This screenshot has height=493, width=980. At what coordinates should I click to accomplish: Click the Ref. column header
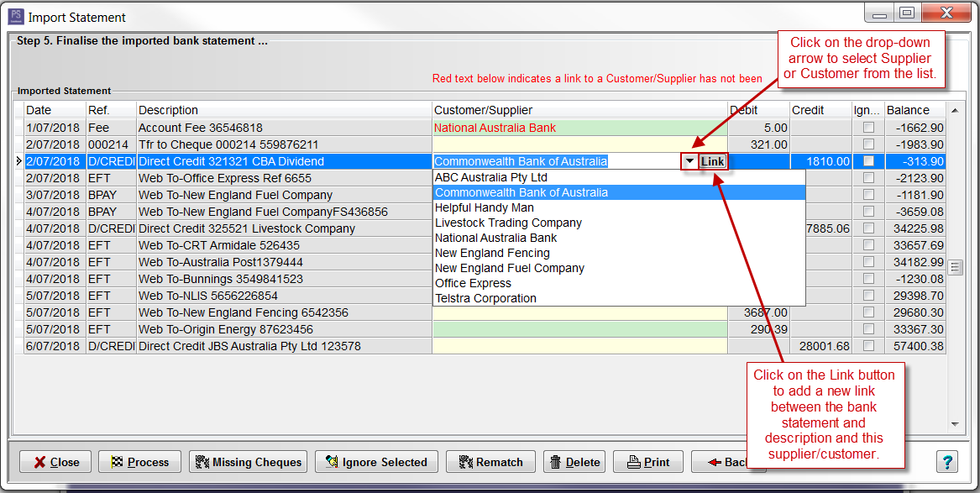(x=111, y=110)
